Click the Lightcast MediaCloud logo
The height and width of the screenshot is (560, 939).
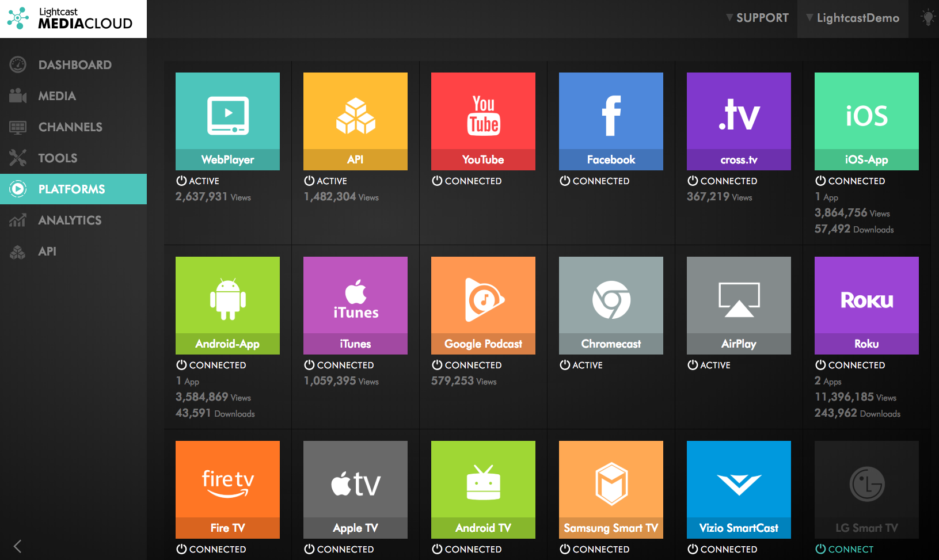point(73,19)
